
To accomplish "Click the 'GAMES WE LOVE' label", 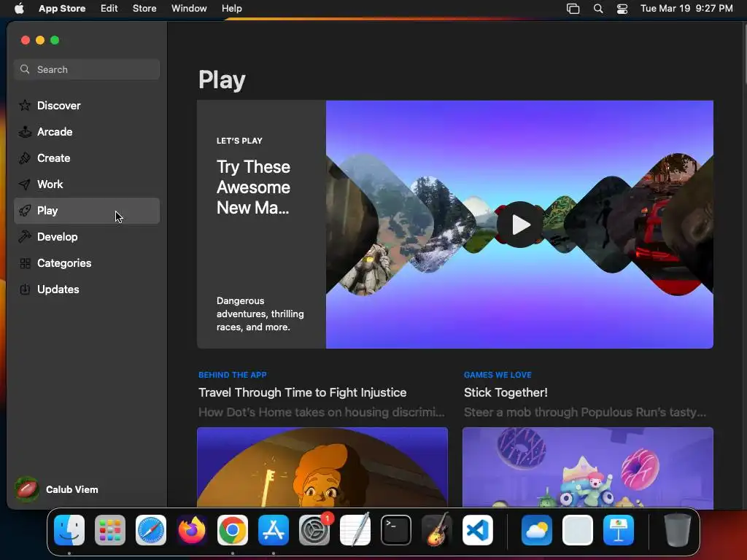I will [498, 375].
